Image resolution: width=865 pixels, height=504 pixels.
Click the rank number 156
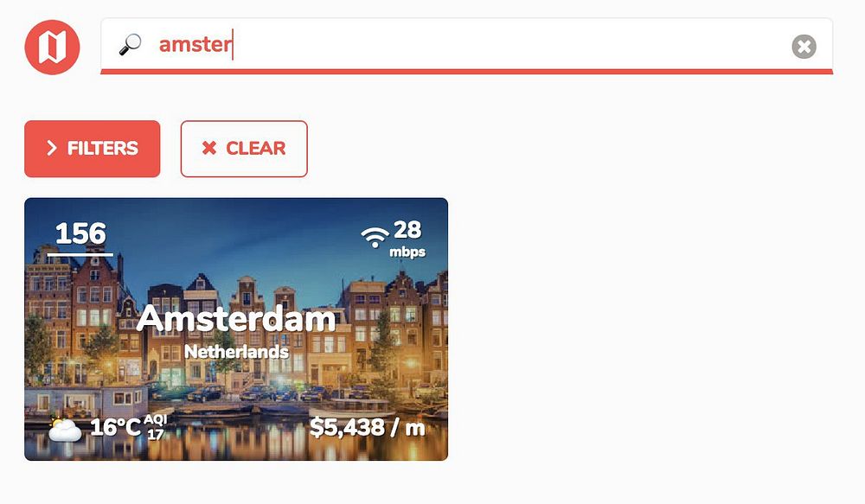[80, 233]
